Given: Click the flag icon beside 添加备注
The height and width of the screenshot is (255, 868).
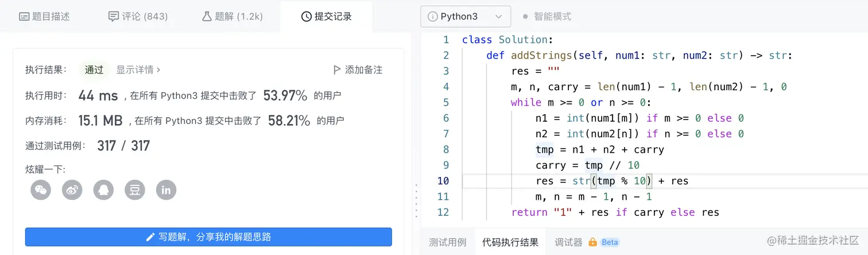Looking at the screenshot, I should [337, 69].
